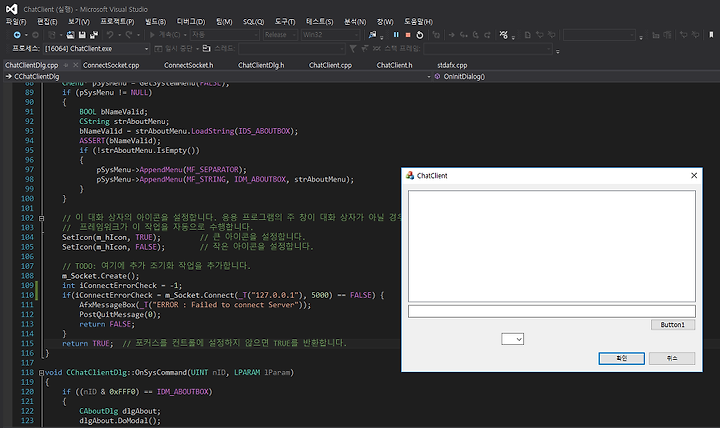Open the 디버그(D) Debug menu

[191, 22]
